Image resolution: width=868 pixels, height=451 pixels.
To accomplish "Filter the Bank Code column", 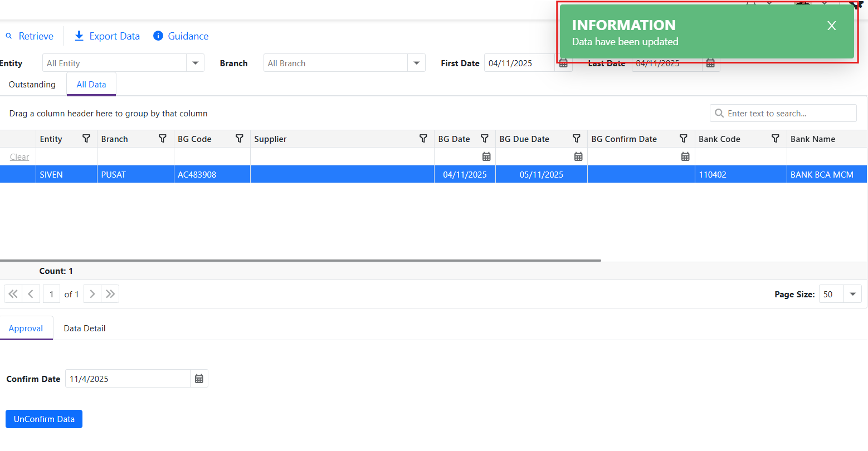I will (x=776, y=139).
